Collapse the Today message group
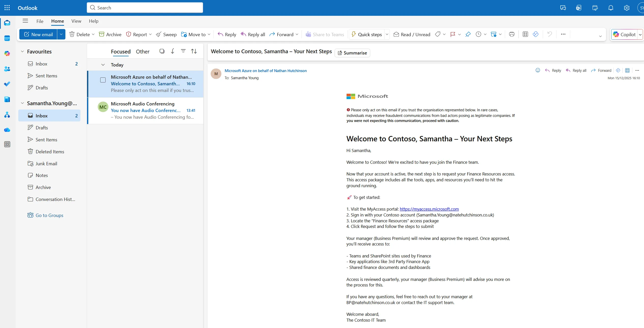This screenshot has width=644, height=328. coord(103,65)
